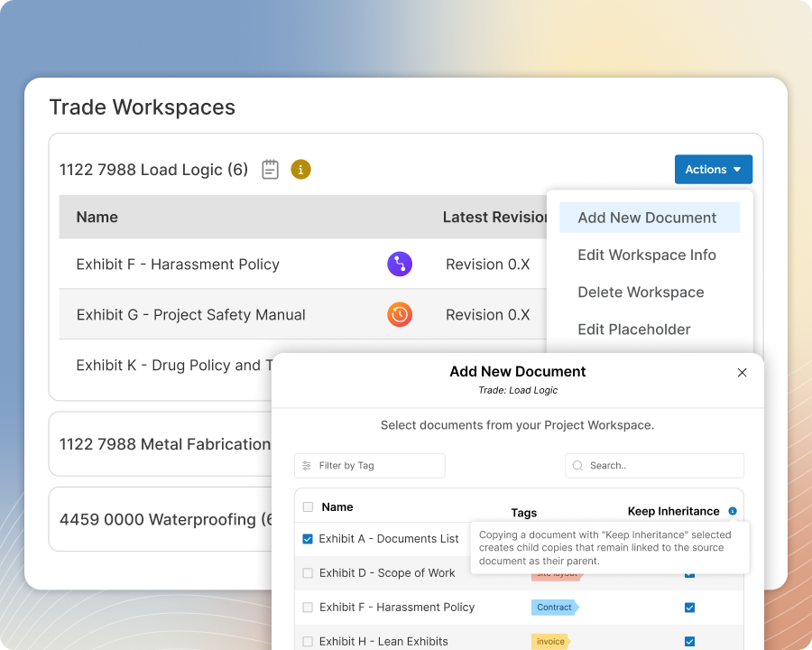Click the Name column header in workspace table

tap(97, 218)
